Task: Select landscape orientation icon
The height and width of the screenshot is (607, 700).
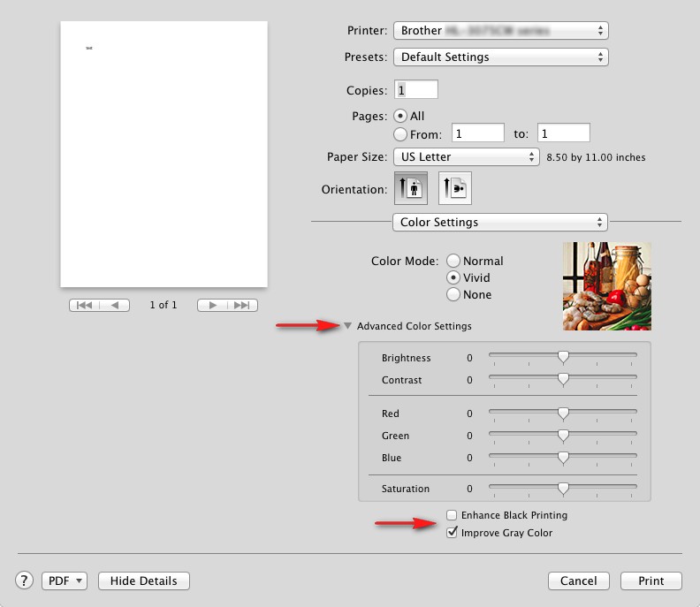Action: coord(454,188)
